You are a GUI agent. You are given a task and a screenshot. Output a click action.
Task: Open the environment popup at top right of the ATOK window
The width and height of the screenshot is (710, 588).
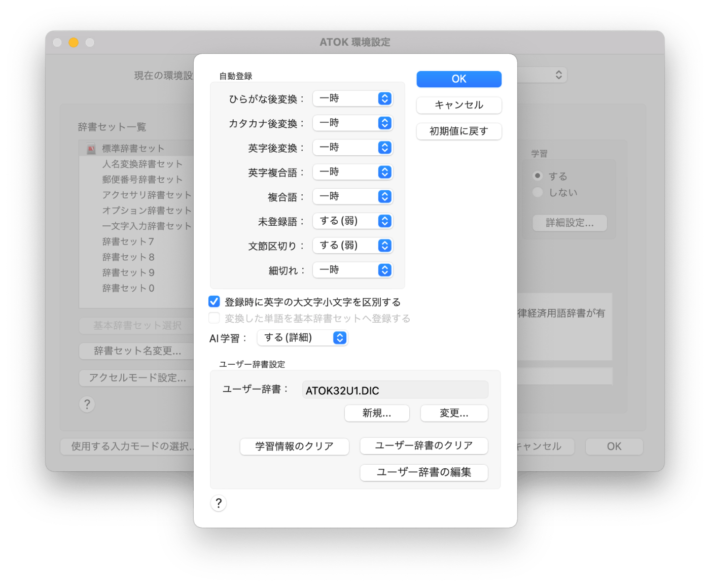[542, 75]
